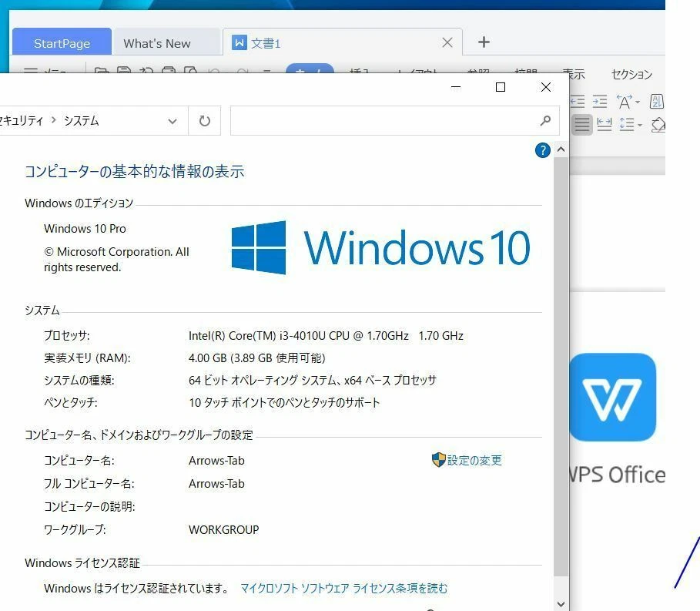Click the control panel search field
Viewport: 700px width, 611px height.
click(394, 121)
